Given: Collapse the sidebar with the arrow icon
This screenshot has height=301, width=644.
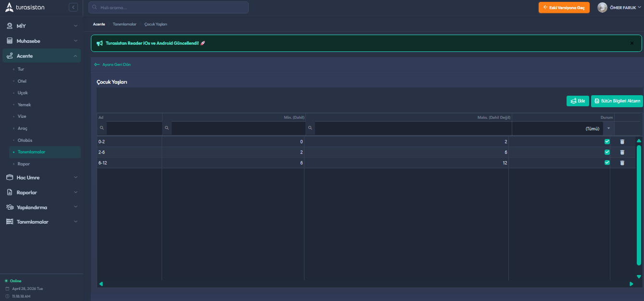Looking at the screenshot, I should tap(73, 7).
